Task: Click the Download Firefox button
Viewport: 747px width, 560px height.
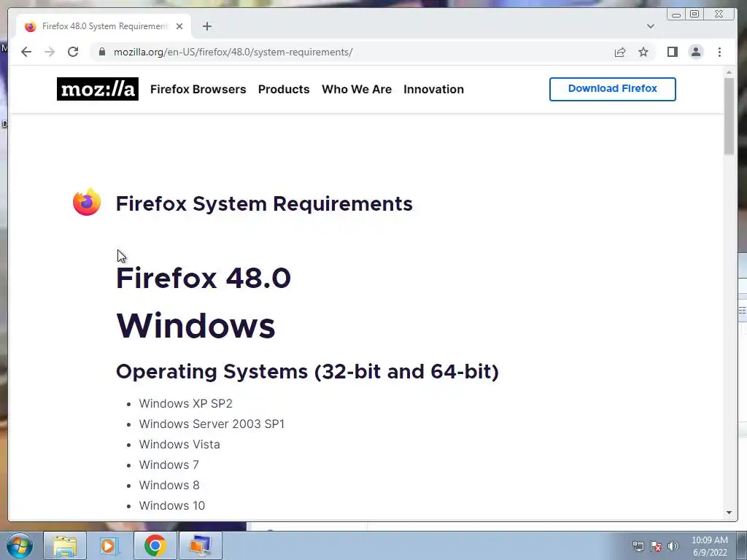Action: click(x=613, y=89)
